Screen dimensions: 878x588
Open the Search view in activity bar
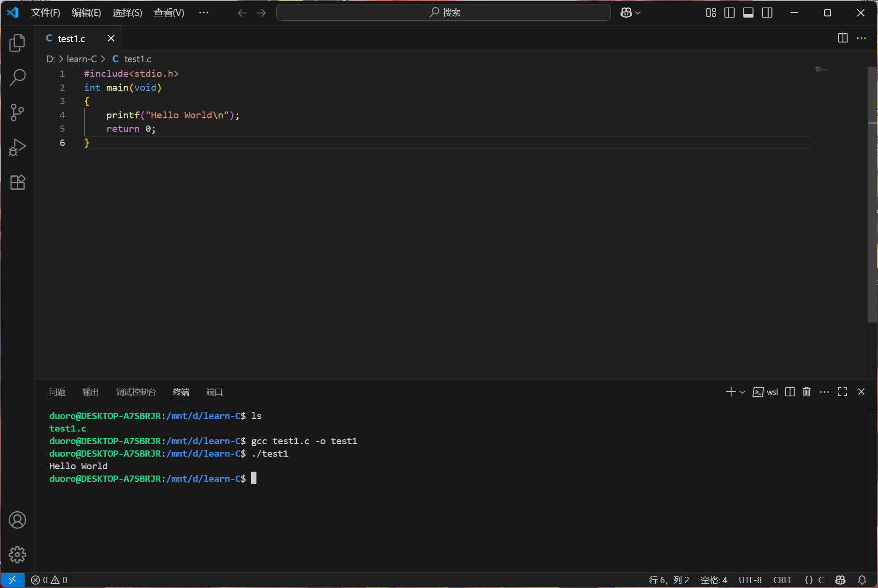[x=17, y=77]
